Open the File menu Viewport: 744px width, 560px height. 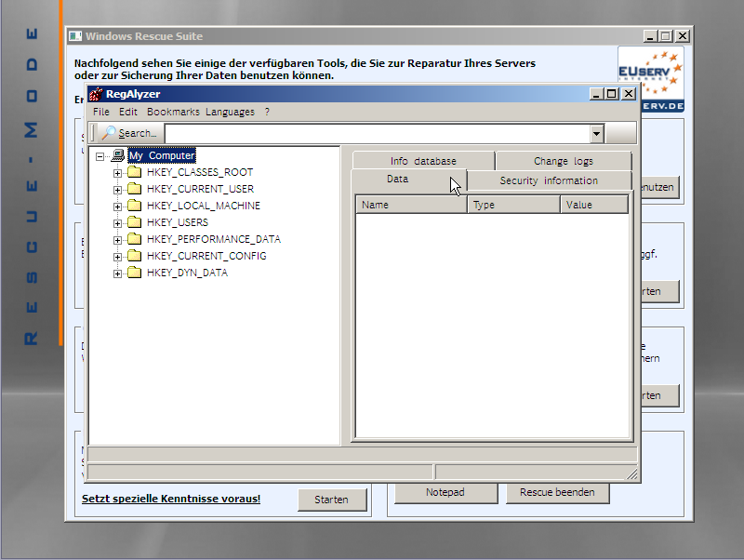point(101,112)
